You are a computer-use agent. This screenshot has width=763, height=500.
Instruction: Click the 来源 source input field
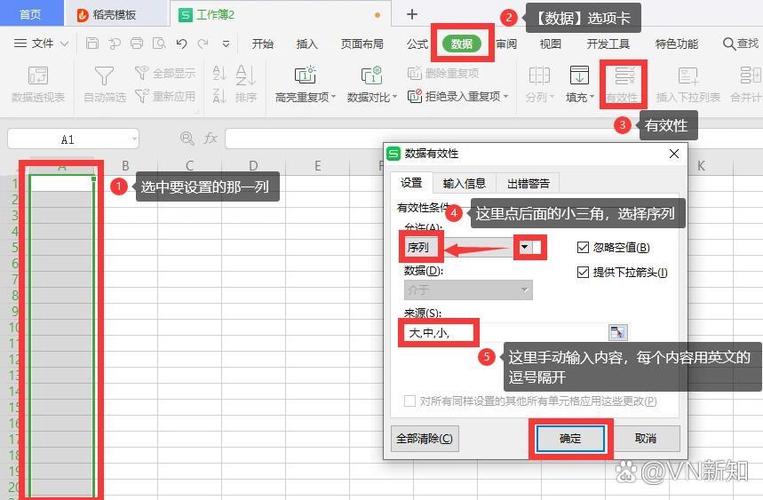[505, 333]
